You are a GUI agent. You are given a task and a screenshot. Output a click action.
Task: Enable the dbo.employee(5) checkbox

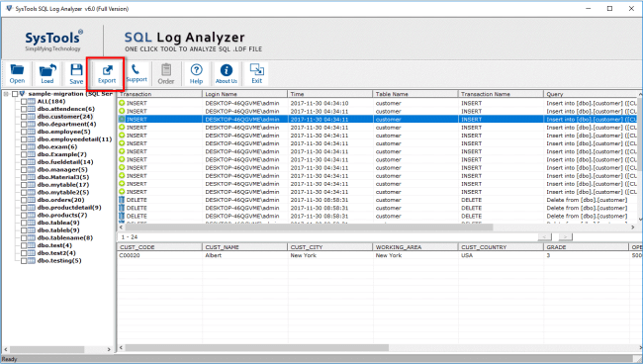click(24, 132)
